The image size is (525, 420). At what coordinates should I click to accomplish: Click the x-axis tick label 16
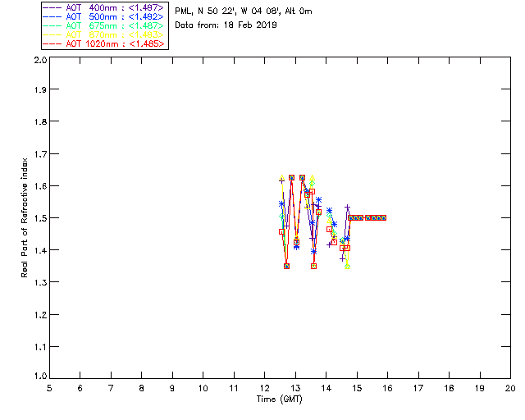pyautogui.click(x=387, y=388)
